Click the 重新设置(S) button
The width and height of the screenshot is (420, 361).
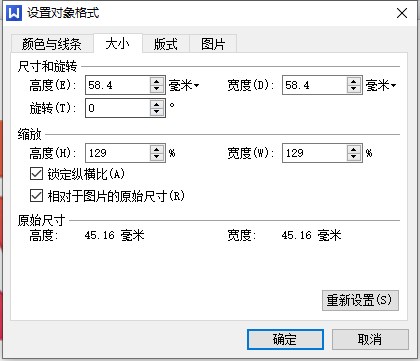(360, 300)
